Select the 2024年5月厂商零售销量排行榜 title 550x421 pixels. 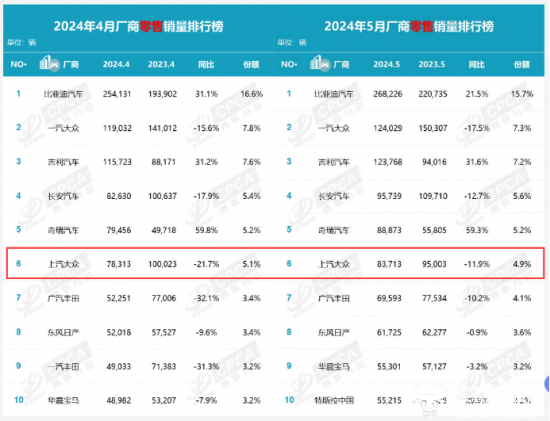click(x=409, y=26)
